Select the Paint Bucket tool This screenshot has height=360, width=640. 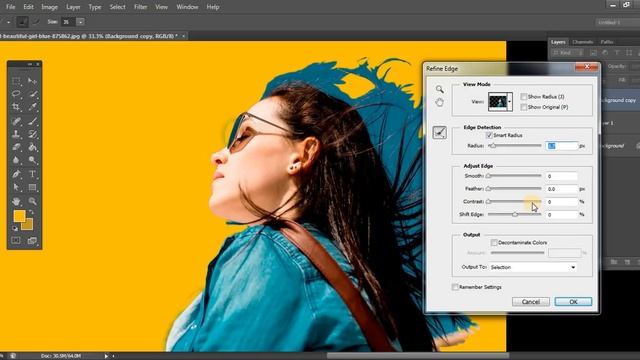[x=32, y=147]
